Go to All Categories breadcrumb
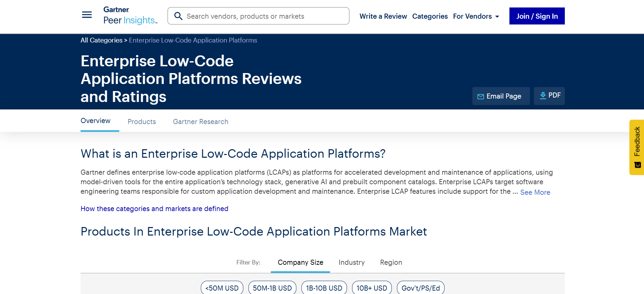Image resolution: width=644 pixels, height=294 pixels. [x=101, y=40]
